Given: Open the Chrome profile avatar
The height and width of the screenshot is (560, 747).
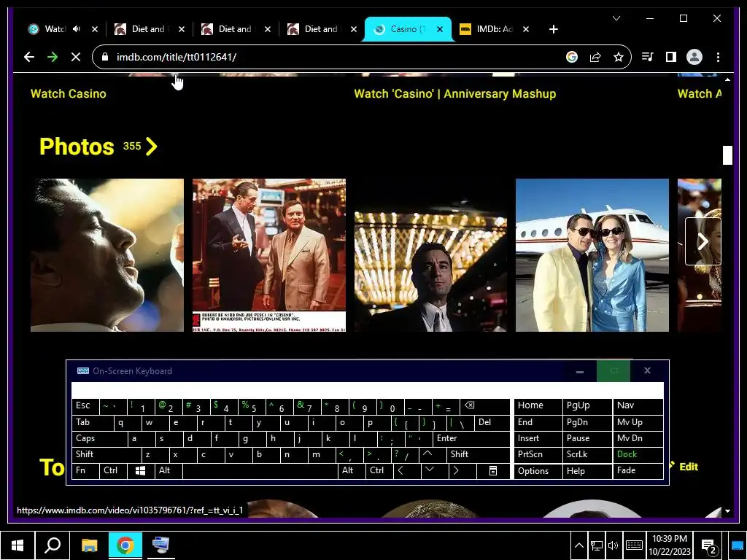Looking at the screenshot, I should pyautogui.click(x=694, y=57).
